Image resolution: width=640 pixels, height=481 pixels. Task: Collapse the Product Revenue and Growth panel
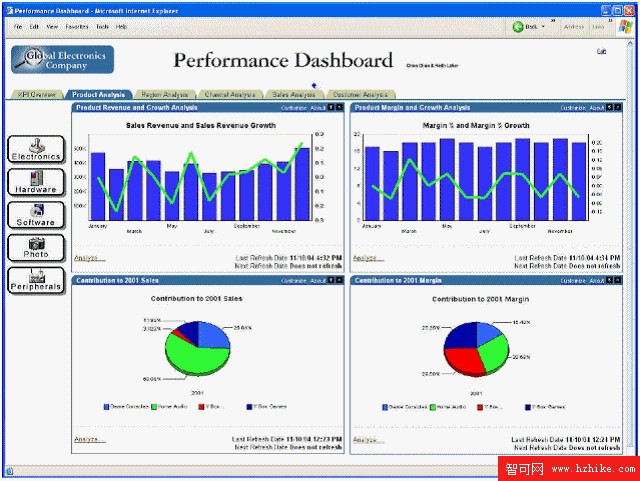click(x=331, y=107)
